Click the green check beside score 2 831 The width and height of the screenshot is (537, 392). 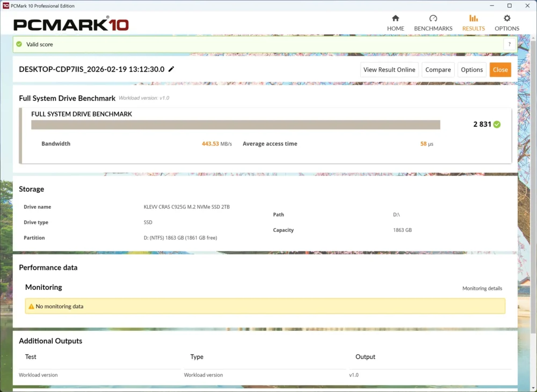(497, 124)
